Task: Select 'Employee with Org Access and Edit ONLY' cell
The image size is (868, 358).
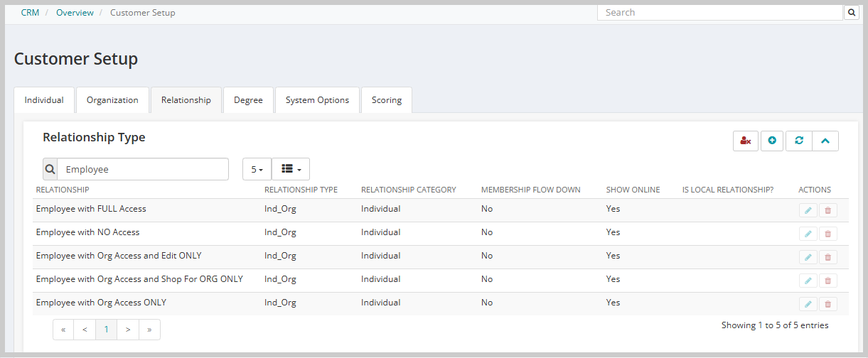Action: pyautogui.click(x=119, y=256)
